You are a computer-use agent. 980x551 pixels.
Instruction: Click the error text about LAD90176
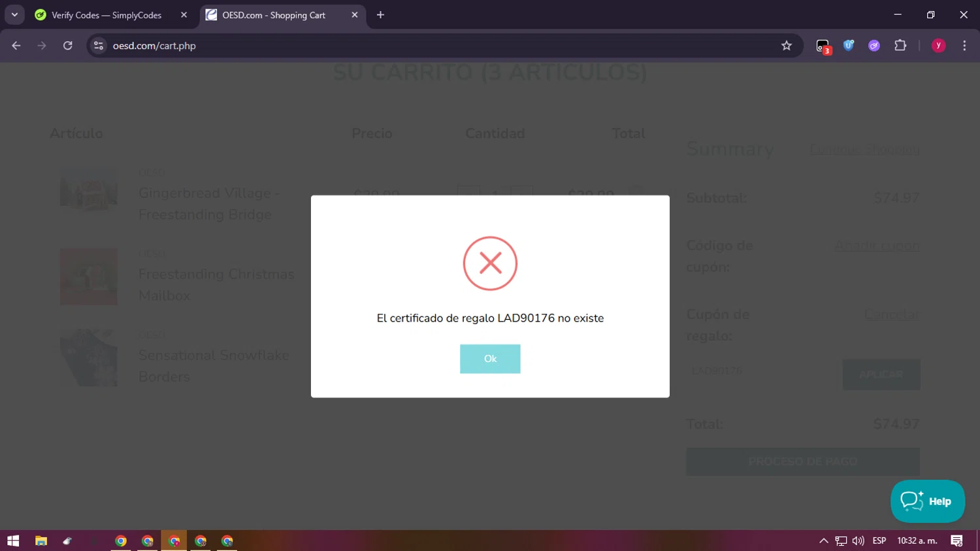490,318
